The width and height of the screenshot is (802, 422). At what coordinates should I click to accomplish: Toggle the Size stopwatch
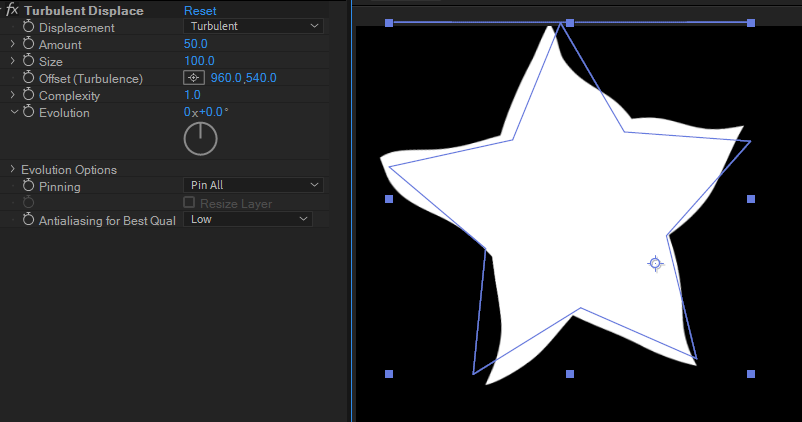[29, 60]
